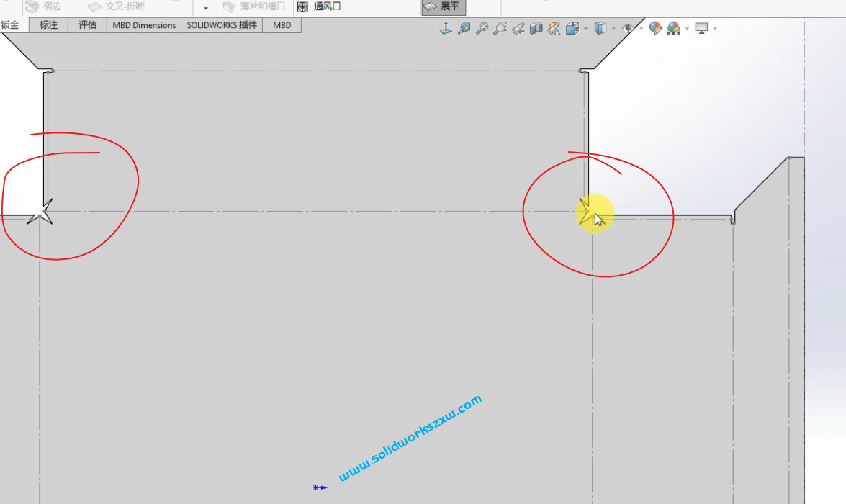Toggle Hide/Show Items eye icon

(x=629, y=27)
